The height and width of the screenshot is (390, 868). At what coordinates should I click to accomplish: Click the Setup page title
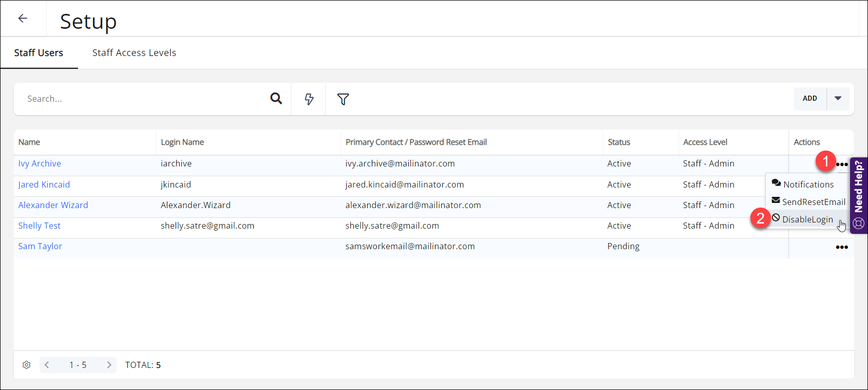(x=88, y=22)
